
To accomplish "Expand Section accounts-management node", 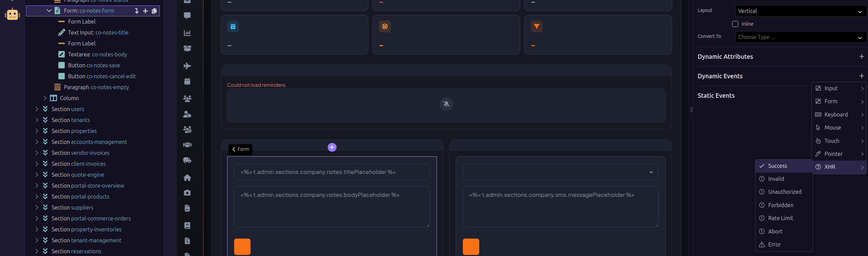I will click(x=37, y=142).
